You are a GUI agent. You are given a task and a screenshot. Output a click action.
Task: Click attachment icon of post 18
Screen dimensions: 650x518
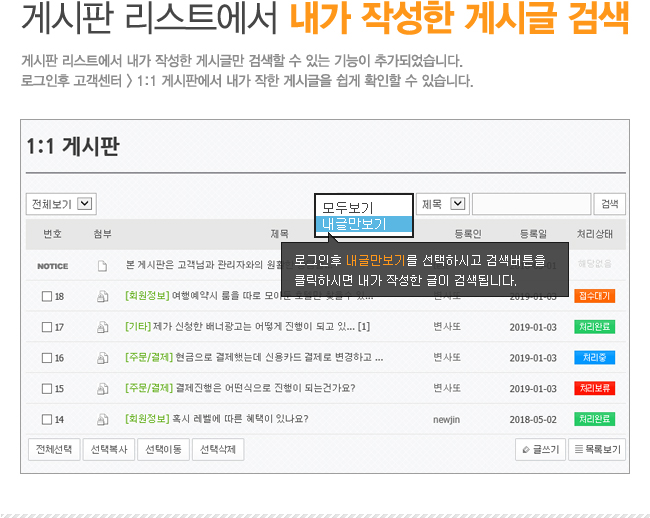click(102, 296)
